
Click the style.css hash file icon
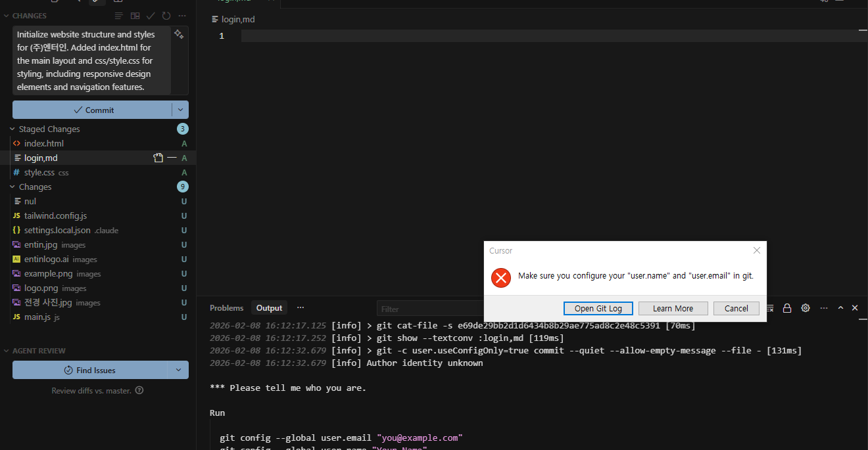[16, 172]
